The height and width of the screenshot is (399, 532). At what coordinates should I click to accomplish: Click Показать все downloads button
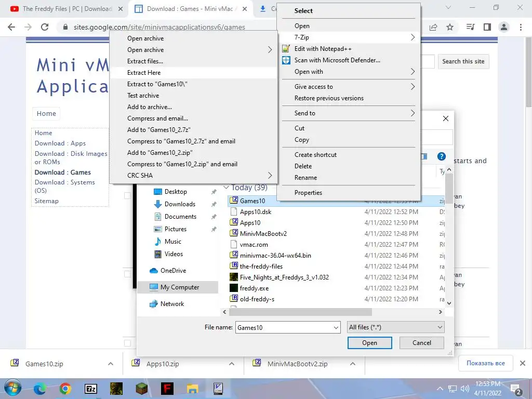(x=486, y=363)
